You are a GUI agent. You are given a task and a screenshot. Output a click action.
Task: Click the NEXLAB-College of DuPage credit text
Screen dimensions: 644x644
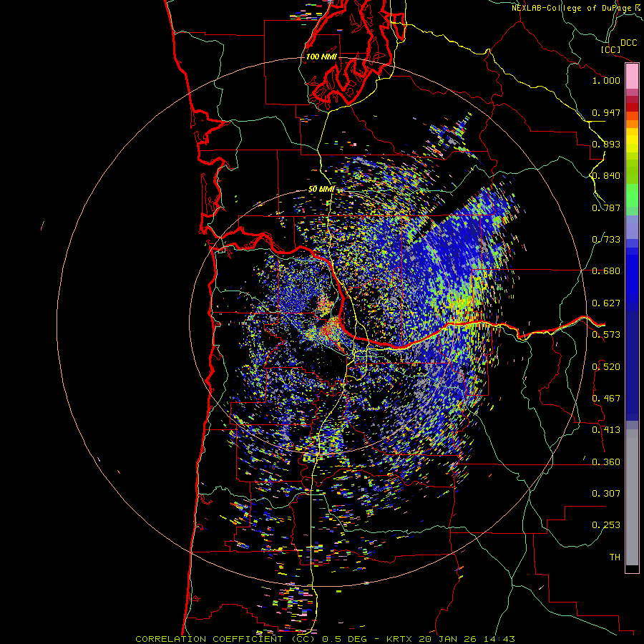572,8
